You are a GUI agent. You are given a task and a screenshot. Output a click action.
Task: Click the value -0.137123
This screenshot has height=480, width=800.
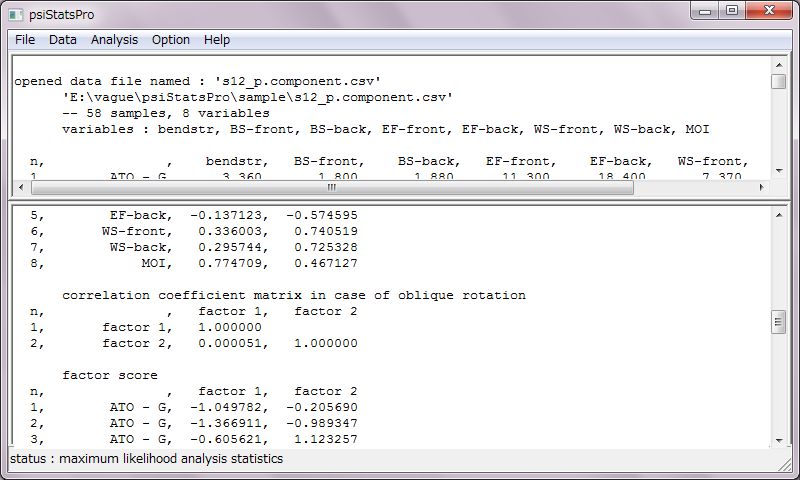(229, 216)
